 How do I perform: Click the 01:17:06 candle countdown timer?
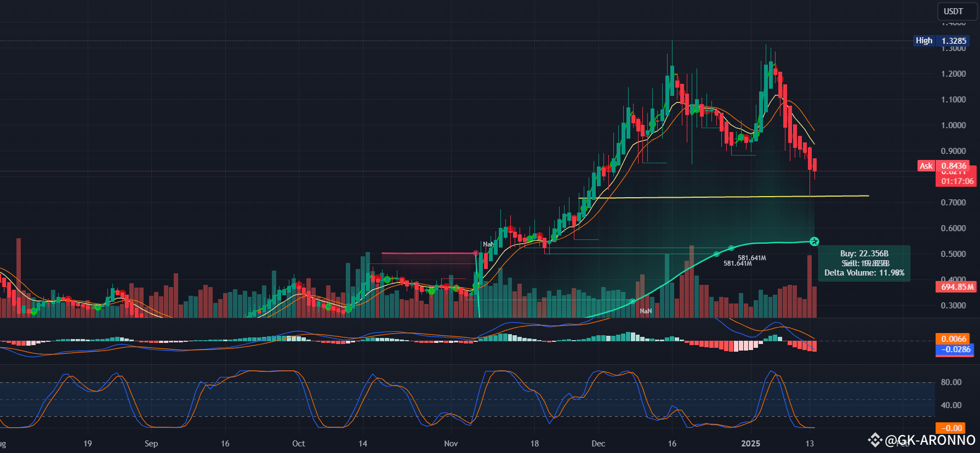958,181
